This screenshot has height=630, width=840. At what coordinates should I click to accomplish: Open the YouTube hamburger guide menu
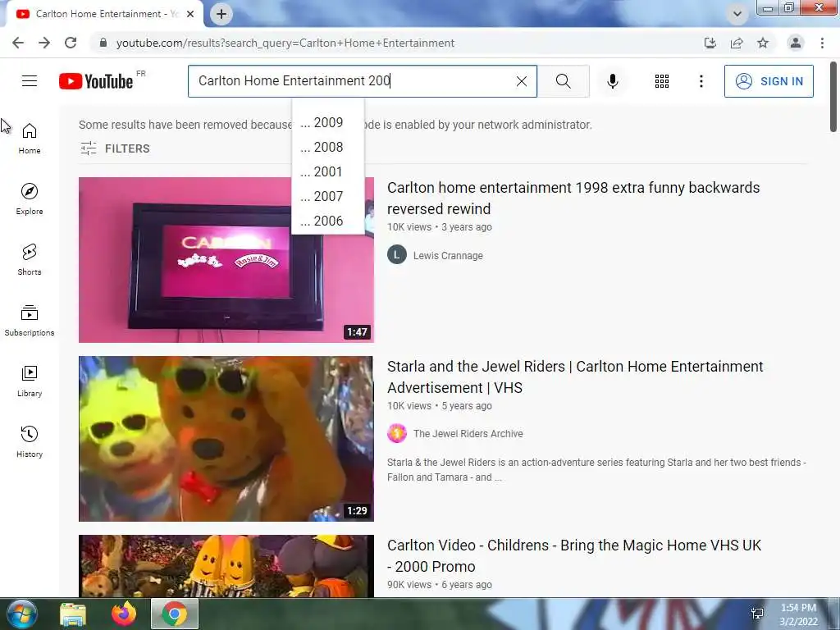point(30,81)
